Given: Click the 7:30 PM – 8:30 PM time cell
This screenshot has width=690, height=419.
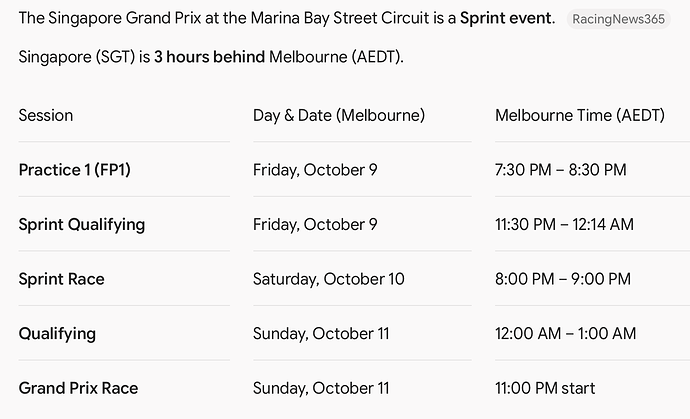Looking at the screenshot, I should pos(560,170).
